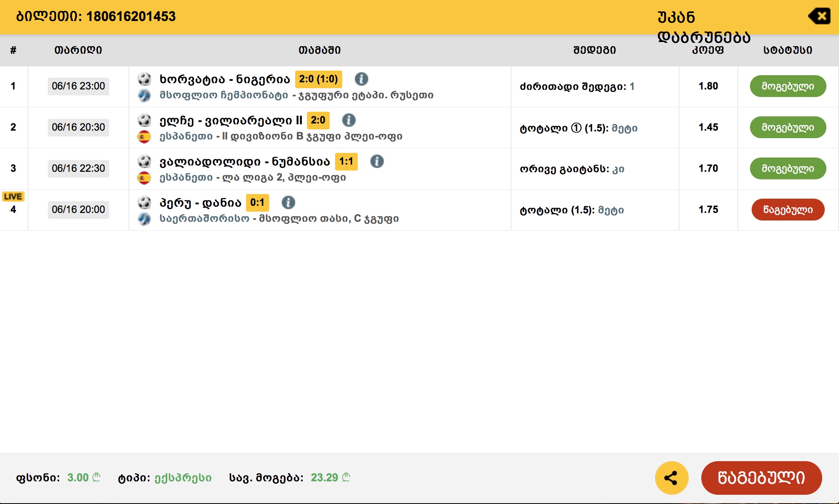Click soccer ball icon in first row
This screenshot has height=504, width=839.
144,79
